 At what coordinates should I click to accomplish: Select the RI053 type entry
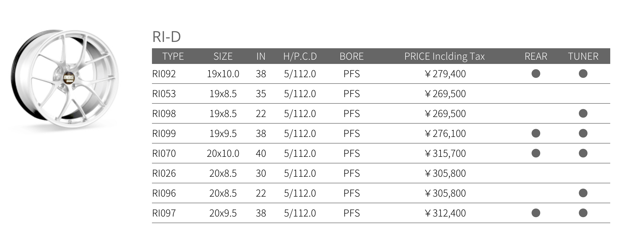[x=164, y=94]
